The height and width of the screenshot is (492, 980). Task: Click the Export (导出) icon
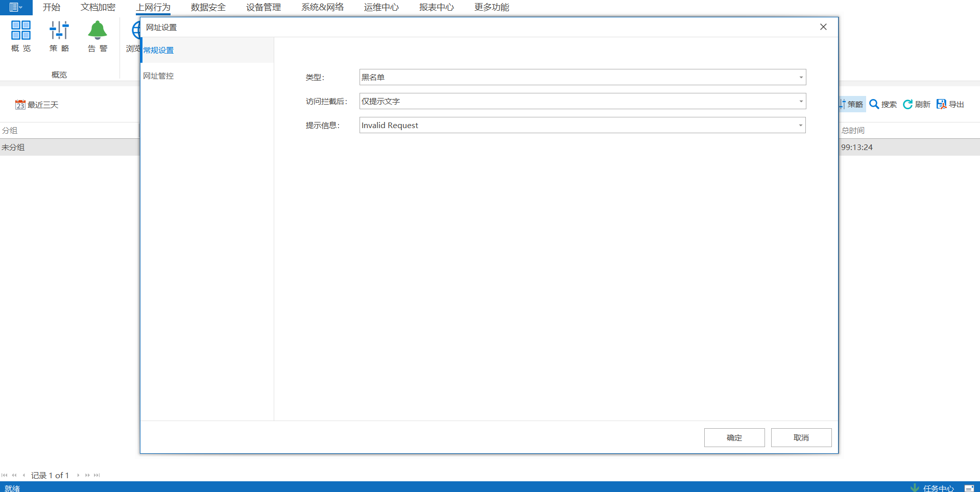pyautogui.click(x=941, y=104)
